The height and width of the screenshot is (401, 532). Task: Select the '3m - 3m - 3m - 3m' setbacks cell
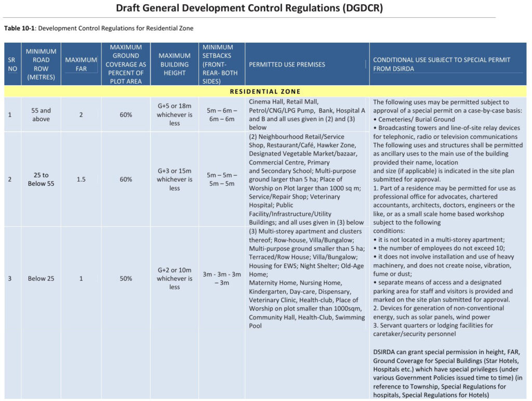point(221,278)
